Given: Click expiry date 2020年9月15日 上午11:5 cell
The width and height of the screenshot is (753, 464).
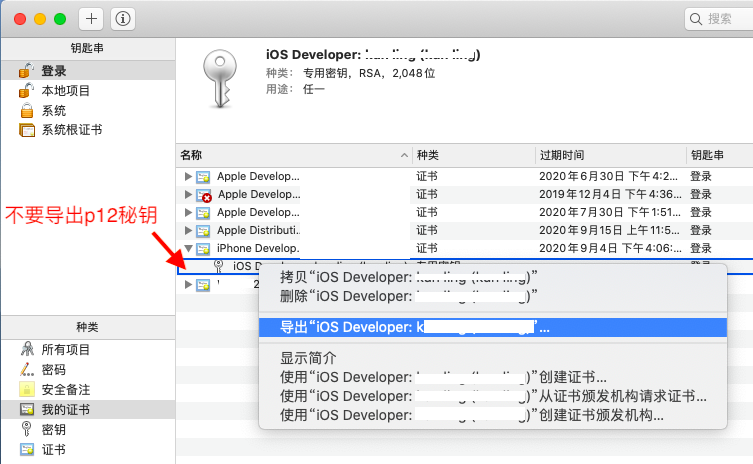Looking at the screenshot, I should pyautogui.click(x=609, y=231).
